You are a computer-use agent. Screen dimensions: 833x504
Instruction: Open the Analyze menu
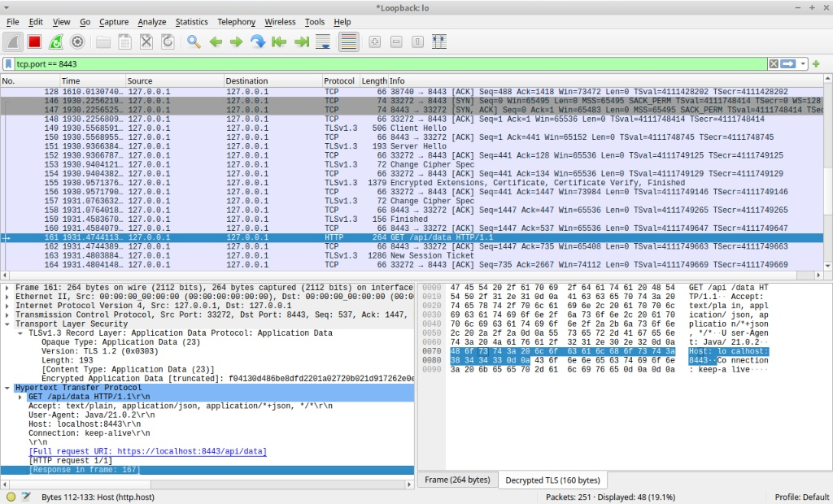click(152, 22)
